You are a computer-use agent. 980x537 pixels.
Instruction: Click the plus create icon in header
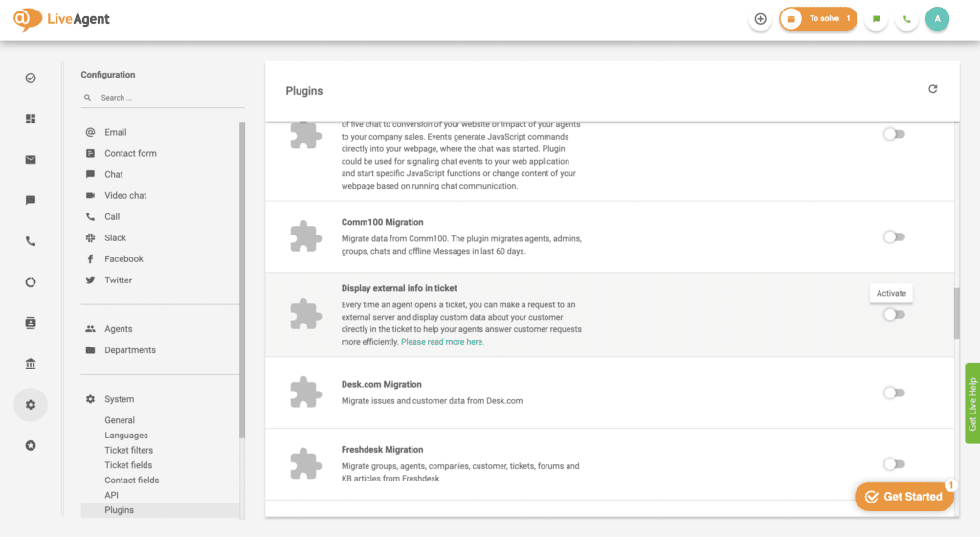tap(760, 19)
